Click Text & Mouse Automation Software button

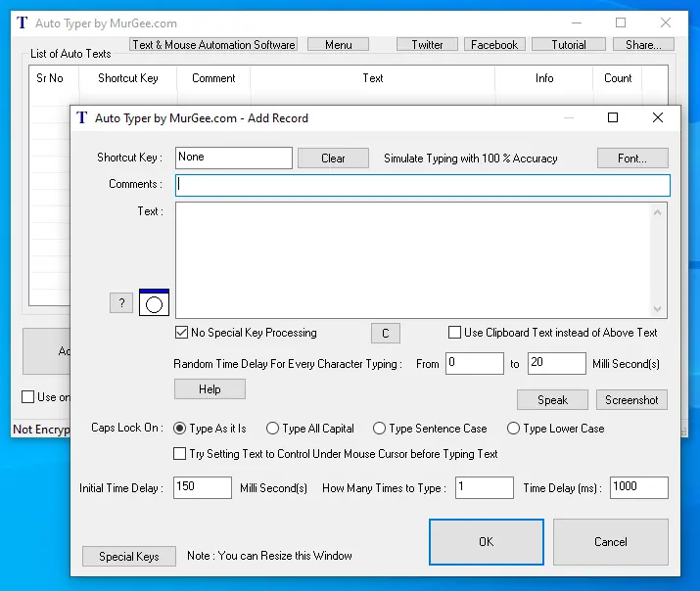coord(213,45)
